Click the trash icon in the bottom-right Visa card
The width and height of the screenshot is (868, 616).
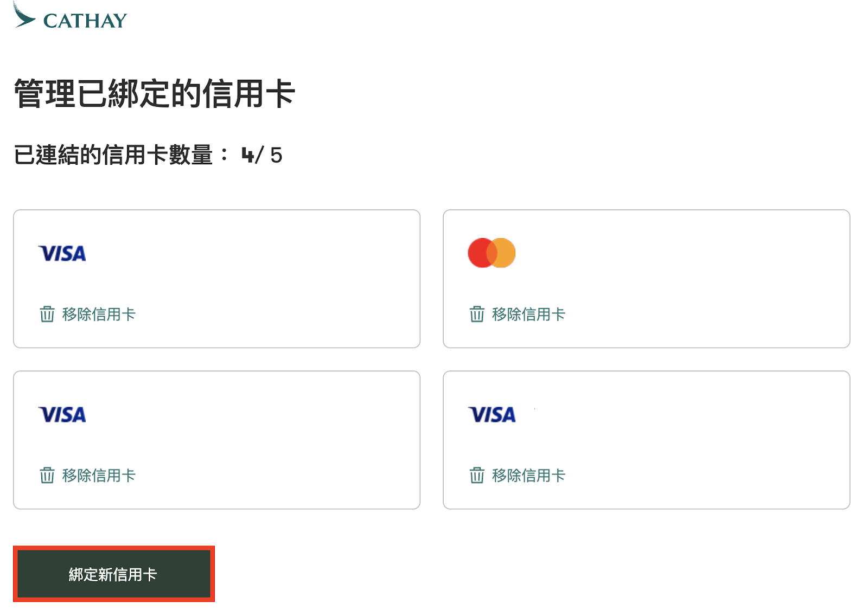pyautogui.click(x=477, y=475)
